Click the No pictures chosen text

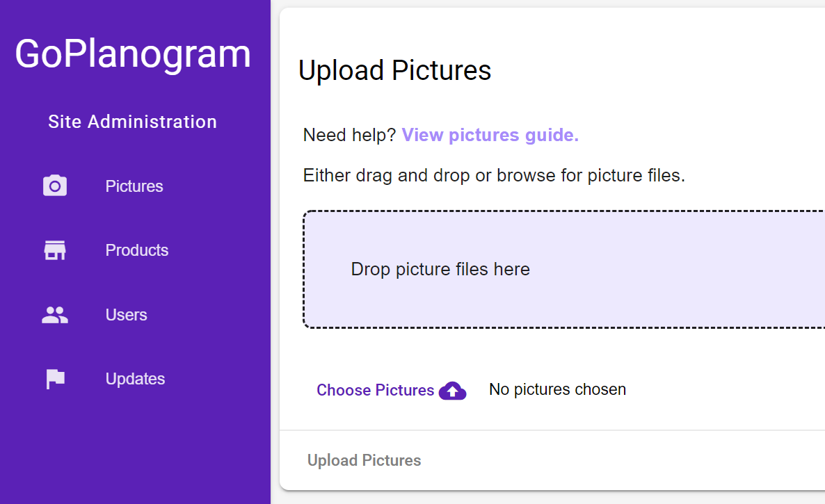558,389
